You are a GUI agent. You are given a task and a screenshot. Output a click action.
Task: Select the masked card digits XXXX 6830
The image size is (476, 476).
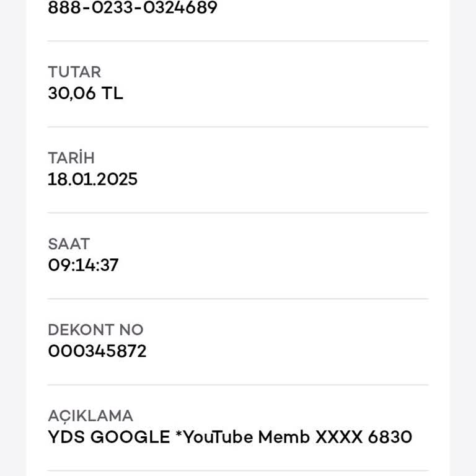pyautogui.click(x=363, y=438)
